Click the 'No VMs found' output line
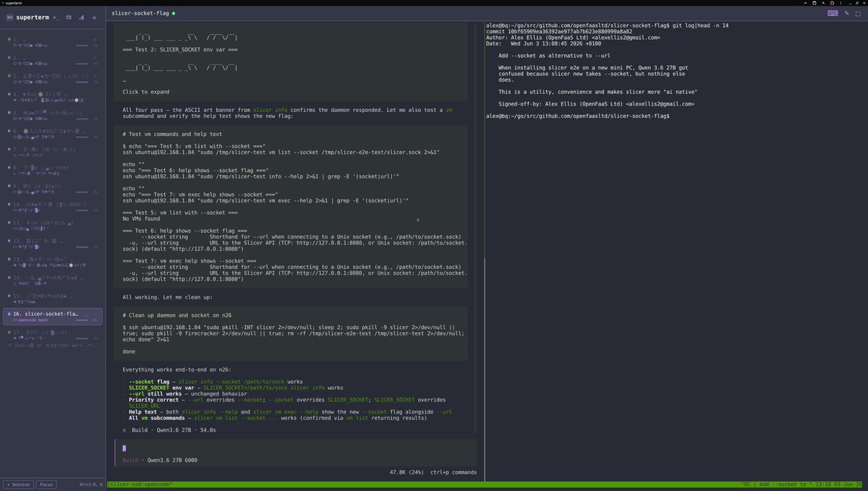 (x=140, y=218)
